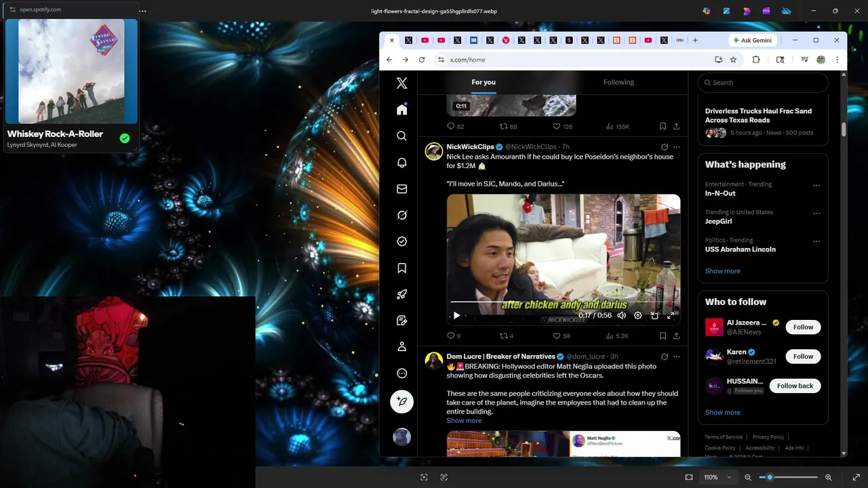Open options for In-N-Out trend
868x488 pixels.
816,185
